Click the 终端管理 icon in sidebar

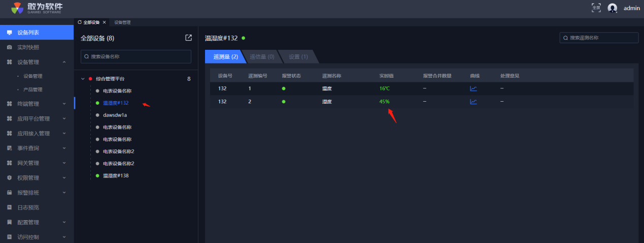[9, 104]
